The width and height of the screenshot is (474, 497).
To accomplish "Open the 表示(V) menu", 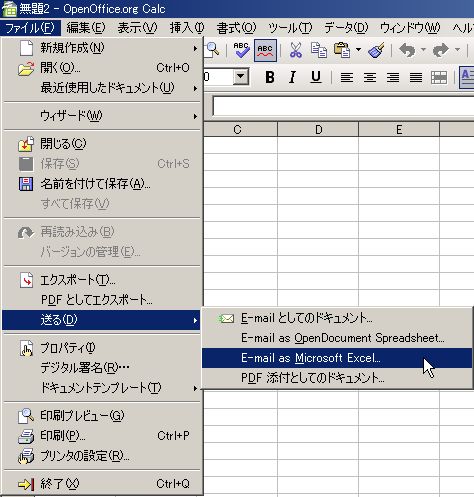I will click(137, 28).
